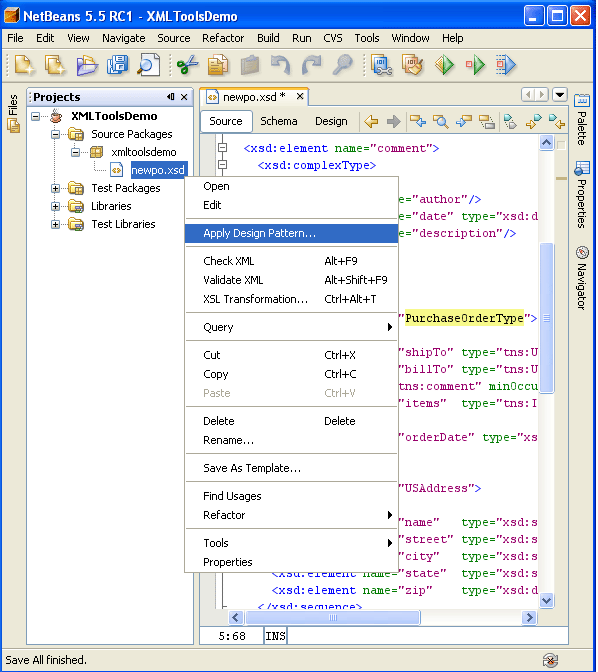598x672 pixels.
Task: Click the Open Project folder icon
Action: (x=87, y=65)
